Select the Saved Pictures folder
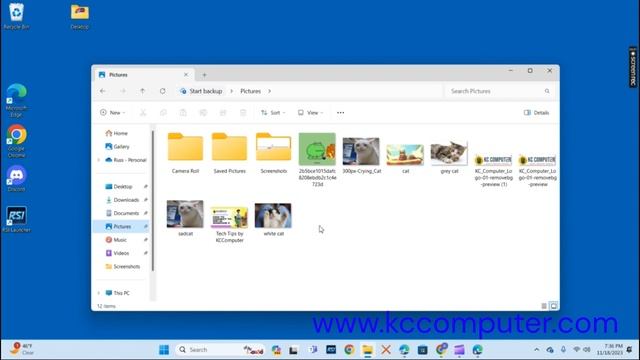640x360 pixels. click(229, 153)
